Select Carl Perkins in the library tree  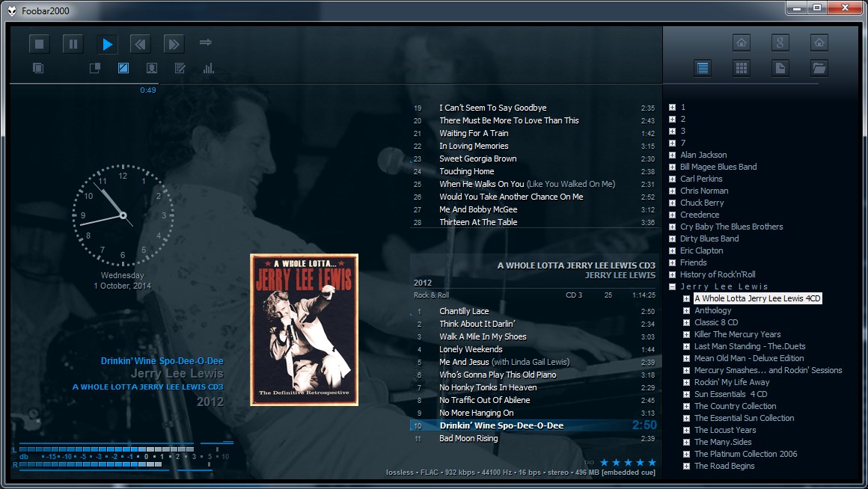[x=701, y=179]
